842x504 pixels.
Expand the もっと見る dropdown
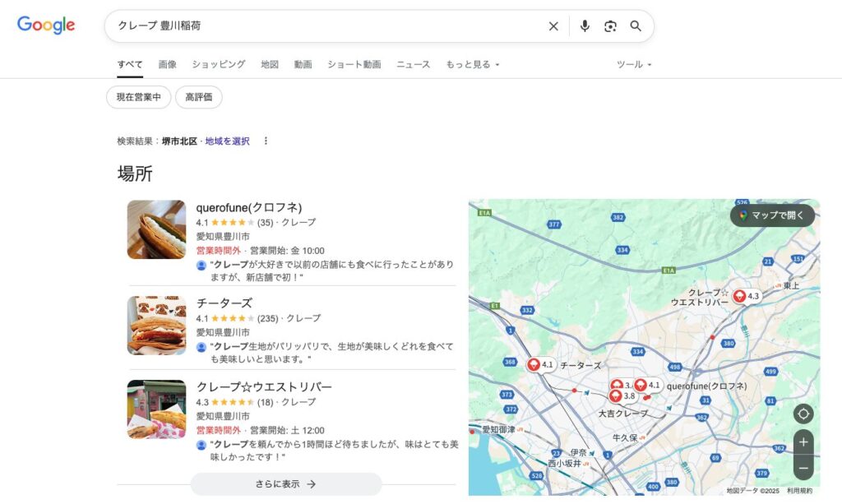click(x=473, y=64)
